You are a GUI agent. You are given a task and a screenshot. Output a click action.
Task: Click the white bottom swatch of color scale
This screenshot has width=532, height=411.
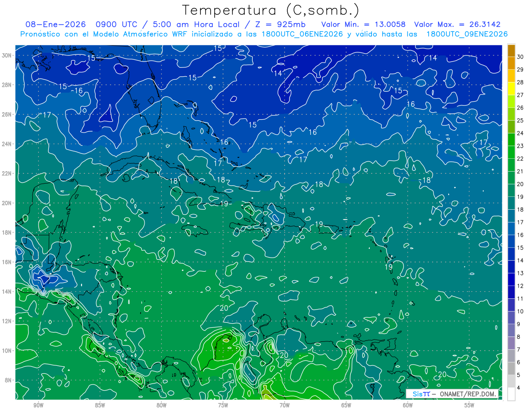click(511, 394)
